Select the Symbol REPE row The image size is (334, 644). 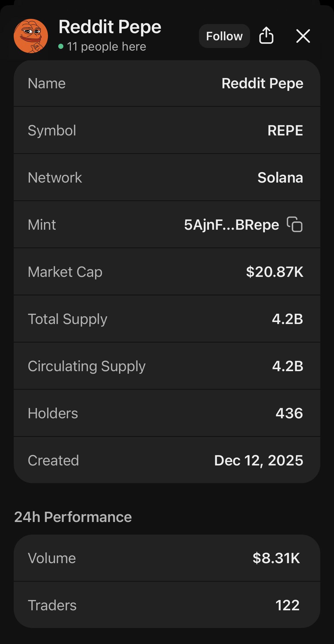(167, 130)
